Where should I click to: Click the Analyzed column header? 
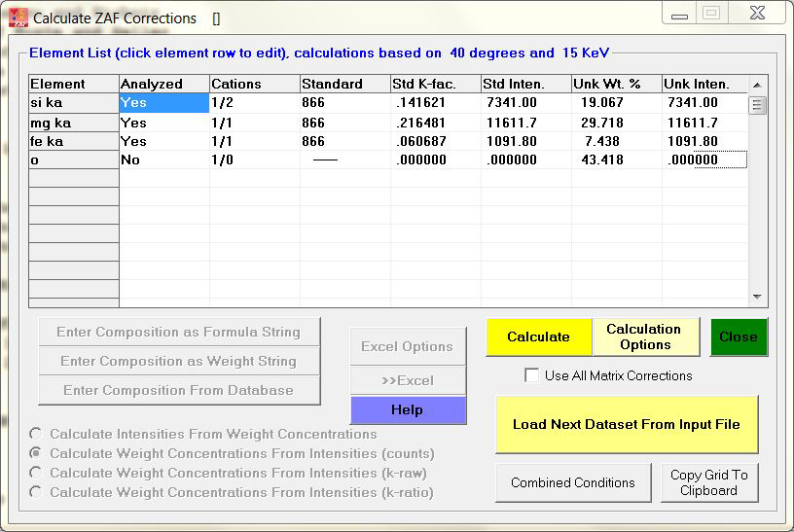[x=163, y=85]
